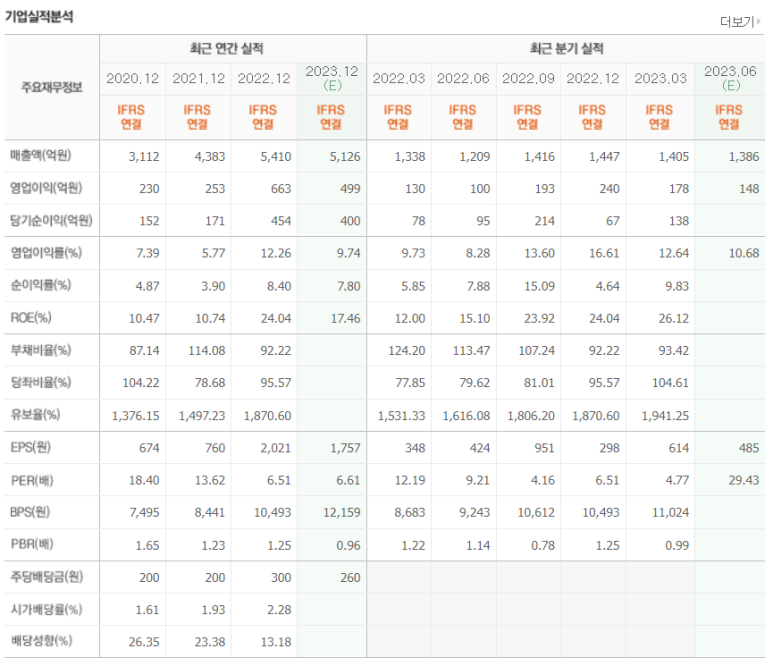The height and width of the screenshot is (666, 773).
Task: Select the BPS value 11,024
Action: (670, 513)
